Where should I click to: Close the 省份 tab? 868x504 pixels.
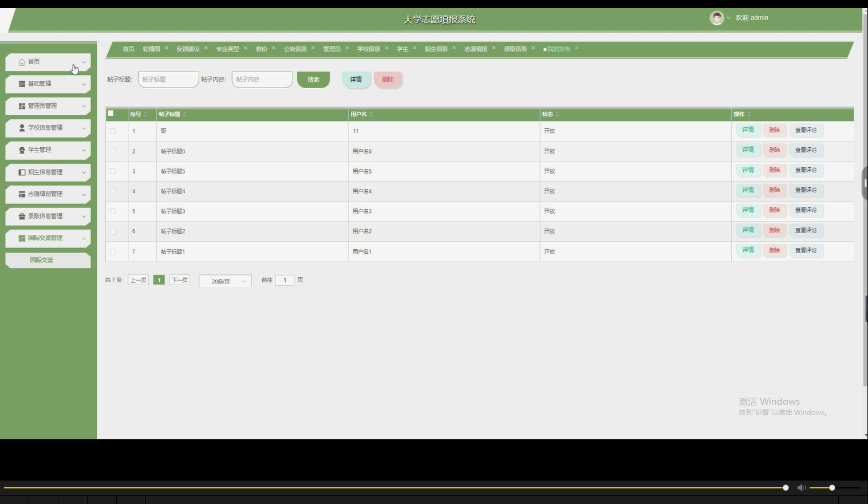[x=274, y=48]
